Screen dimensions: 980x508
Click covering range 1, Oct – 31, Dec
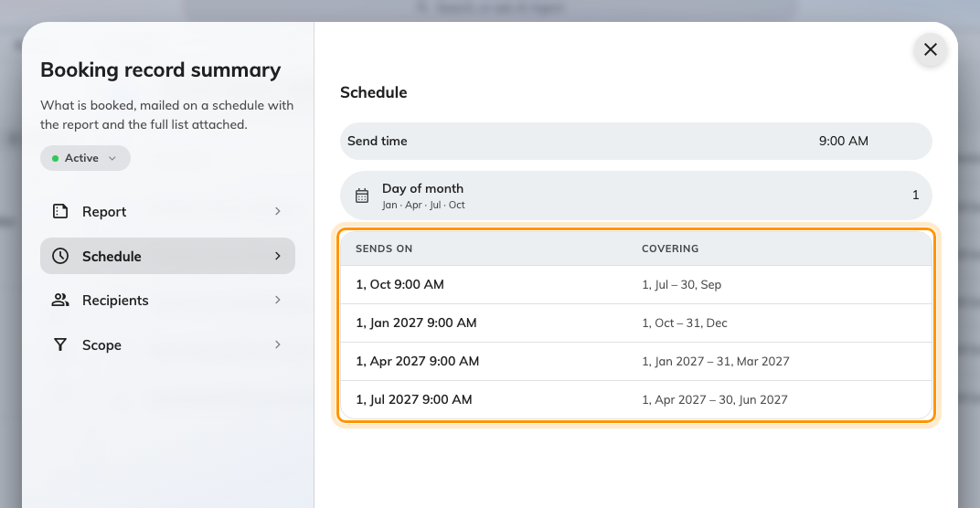click(x=685, y=323)
